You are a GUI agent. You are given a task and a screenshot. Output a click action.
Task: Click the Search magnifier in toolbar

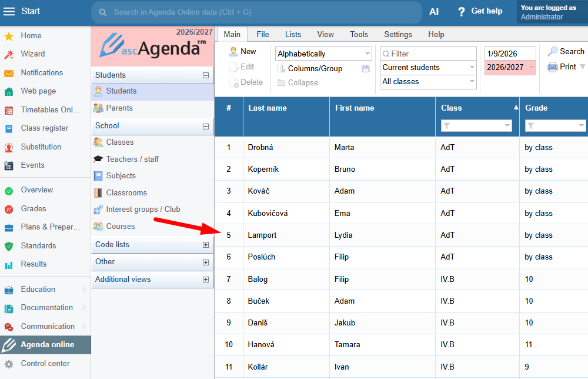click(x=552, y=51)
